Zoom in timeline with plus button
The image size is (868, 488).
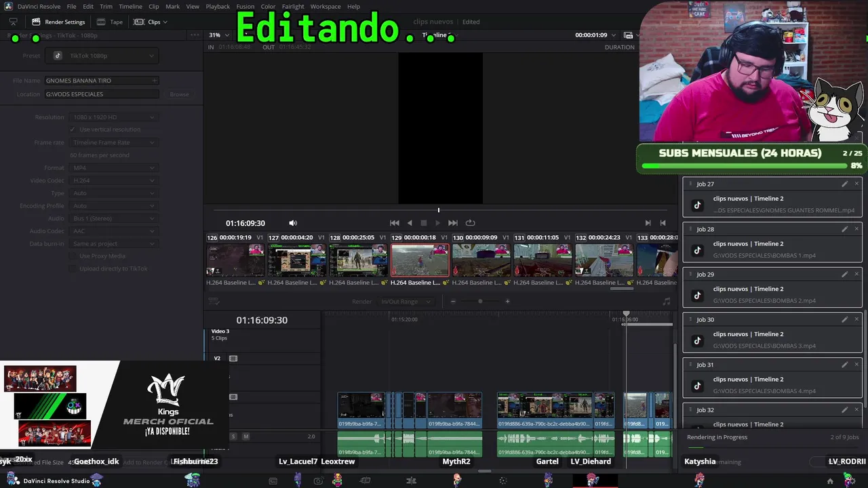tap(507, 302)
